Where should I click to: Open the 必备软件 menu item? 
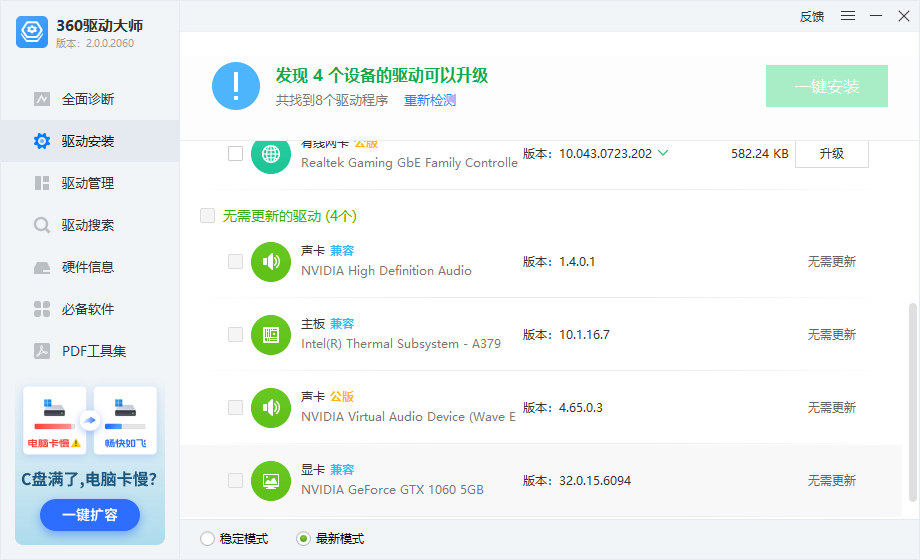pos(90,309)
